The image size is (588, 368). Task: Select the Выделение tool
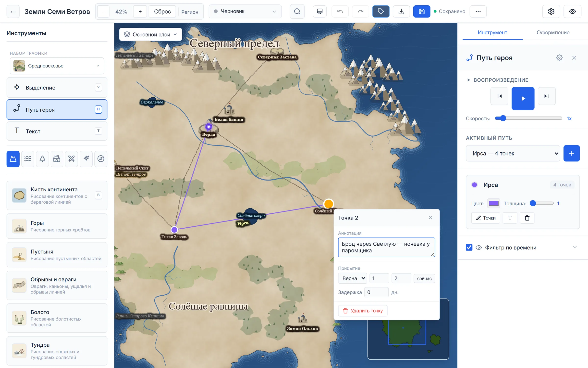click(x=57, y=88)
